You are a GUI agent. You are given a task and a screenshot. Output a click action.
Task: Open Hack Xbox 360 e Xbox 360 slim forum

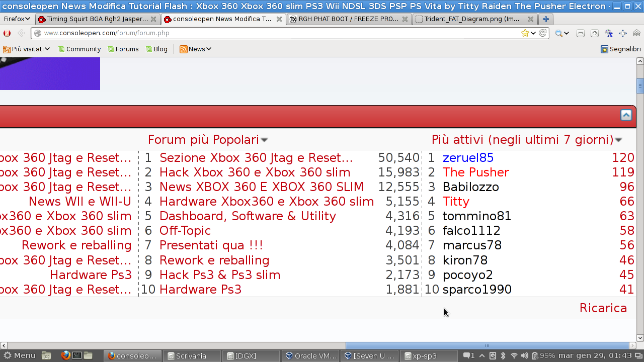tap(255, 172)
